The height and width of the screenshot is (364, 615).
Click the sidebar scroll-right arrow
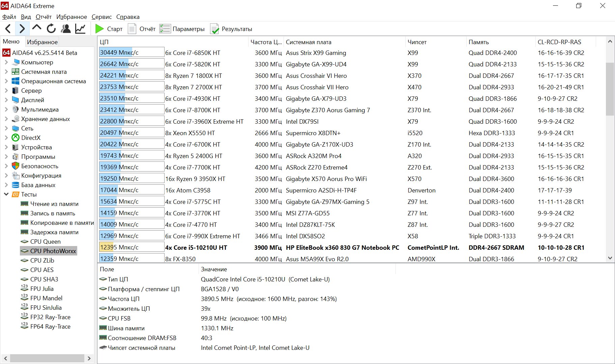(x=89, y=358)
